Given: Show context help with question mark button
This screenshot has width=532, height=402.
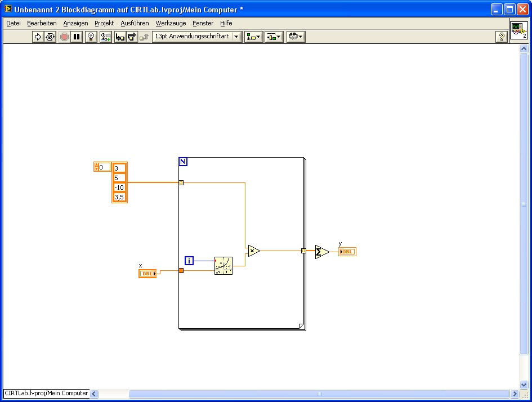Looking at the screenshot, I should point(501,37).
